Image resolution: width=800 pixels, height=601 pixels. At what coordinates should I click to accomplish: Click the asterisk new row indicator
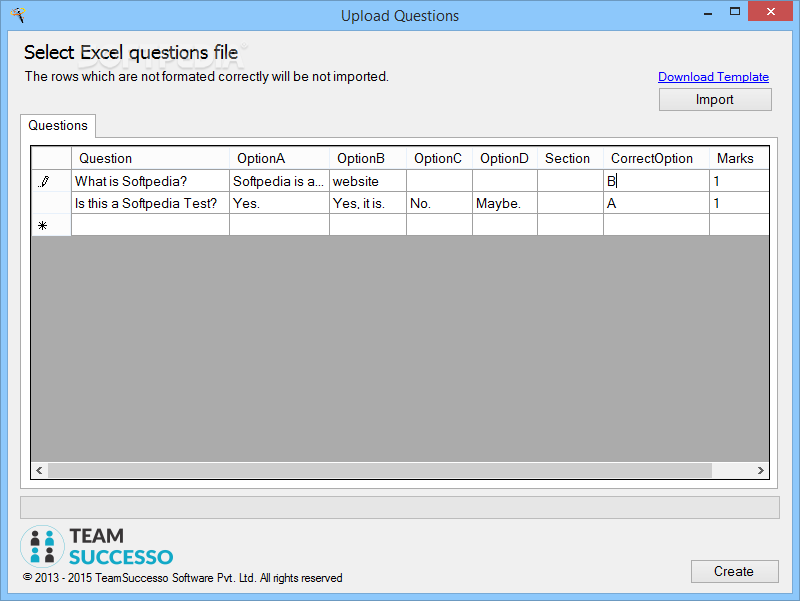click(x=42, y=226)
